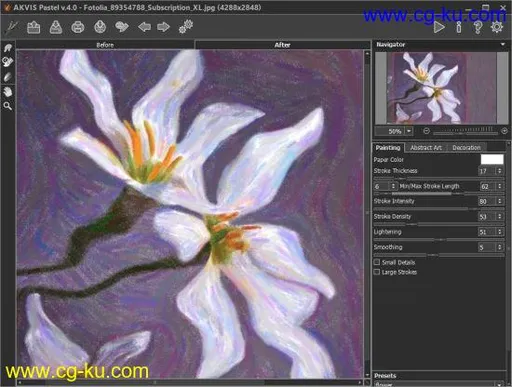Click the Save image toolbar icon
Viewport: 512px width, 387px height.
click(56, 27)
